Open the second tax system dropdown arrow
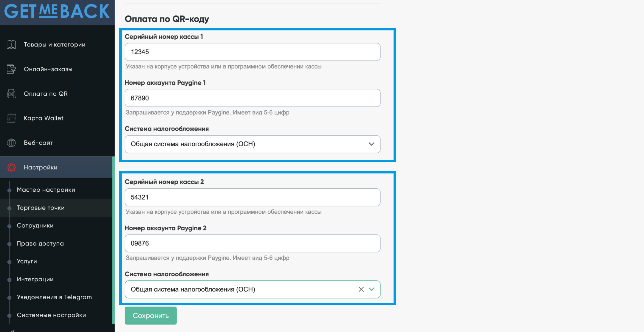 (x=371, y=289)
